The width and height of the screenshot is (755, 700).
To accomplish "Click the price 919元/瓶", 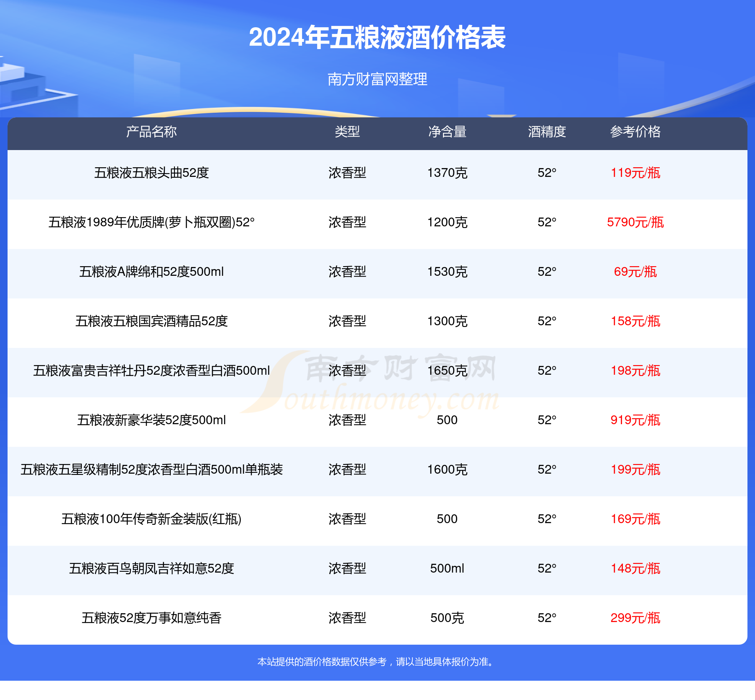I will 635,420.
